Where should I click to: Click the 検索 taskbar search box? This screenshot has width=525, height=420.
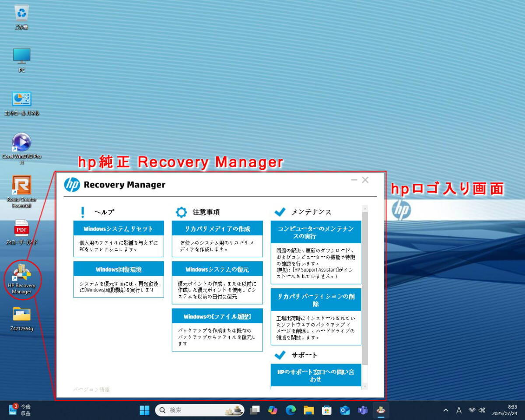click(200, 410)
